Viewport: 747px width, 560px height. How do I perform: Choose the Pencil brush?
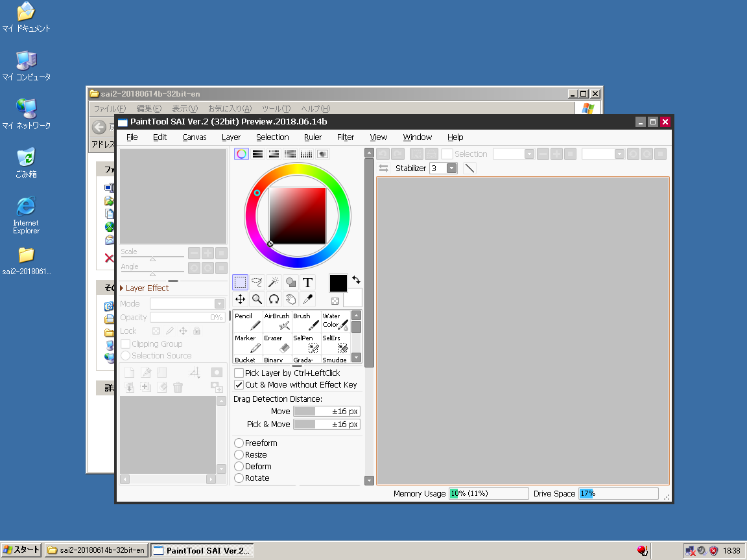click(248, 321)
